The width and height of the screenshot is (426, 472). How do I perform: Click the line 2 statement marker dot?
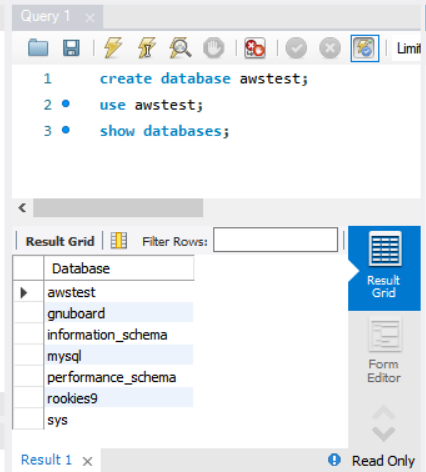(x=66, y=104)
